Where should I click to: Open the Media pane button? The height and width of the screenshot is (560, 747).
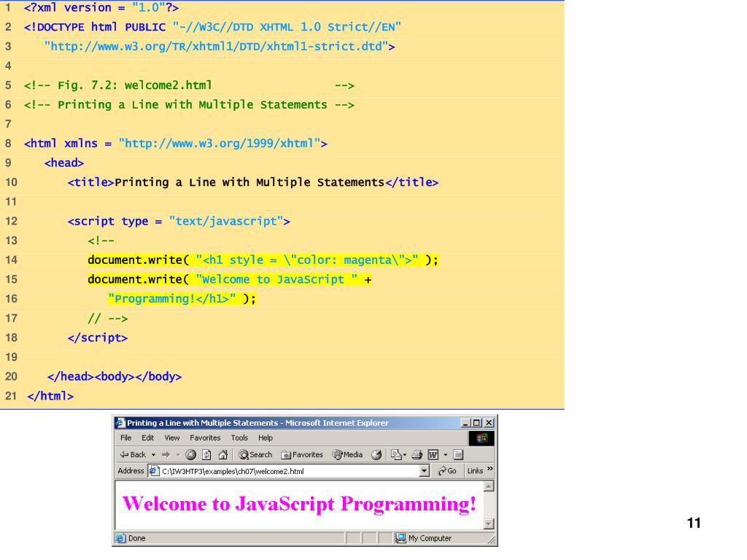coord(348,455)
